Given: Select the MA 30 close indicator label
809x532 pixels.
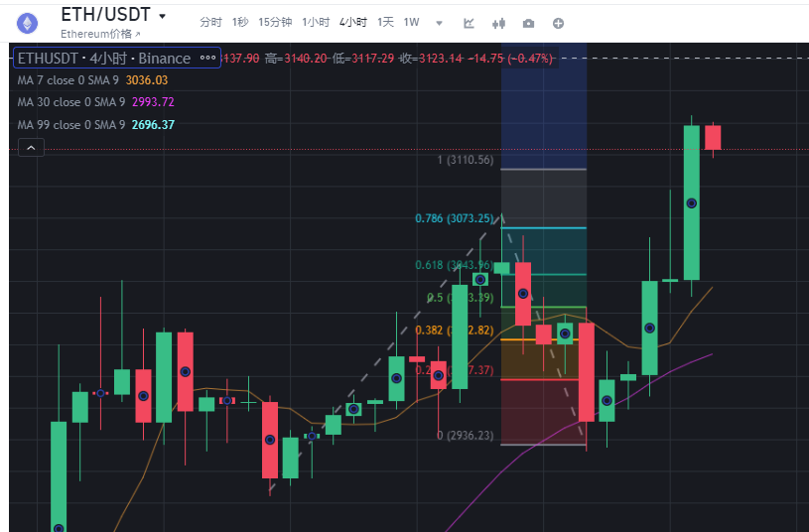Looking at the screenshot, I should tap(71, 102).
